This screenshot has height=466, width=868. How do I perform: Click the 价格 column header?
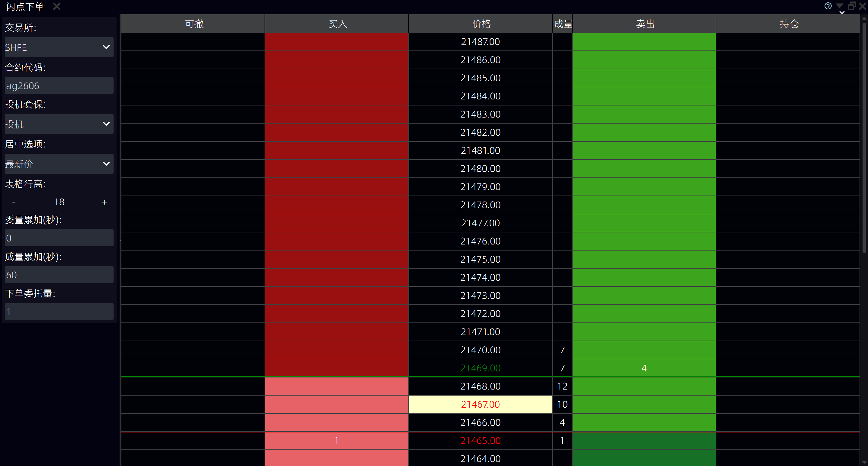click(x=481, y=24)
